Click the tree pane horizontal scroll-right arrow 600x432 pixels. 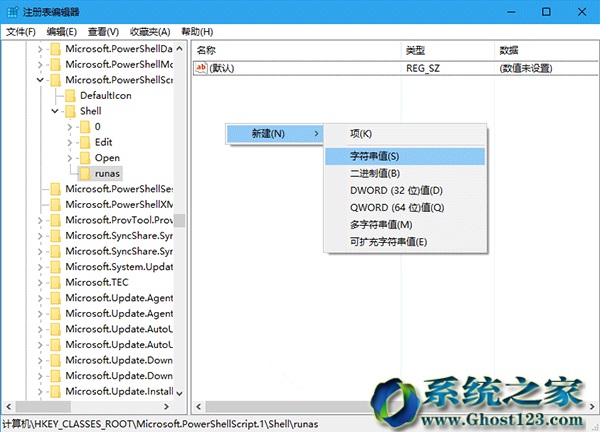tap(166, 407)
